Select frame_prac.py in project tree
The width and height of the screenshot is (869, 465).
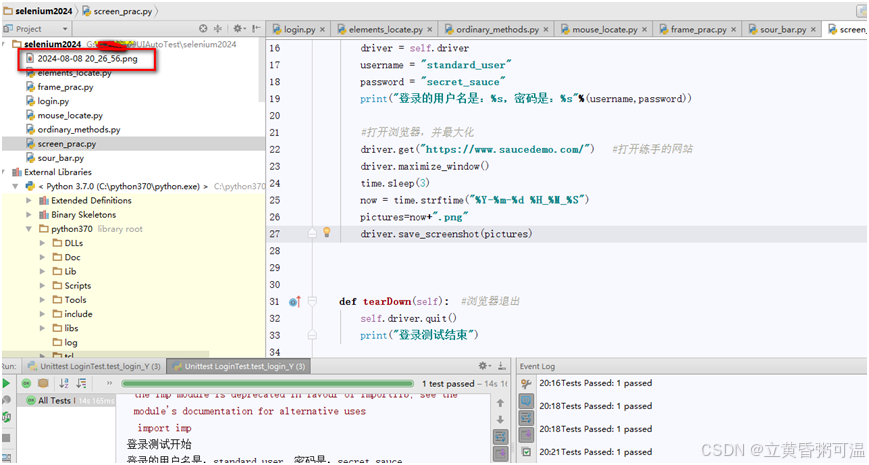tap(65, 87)
